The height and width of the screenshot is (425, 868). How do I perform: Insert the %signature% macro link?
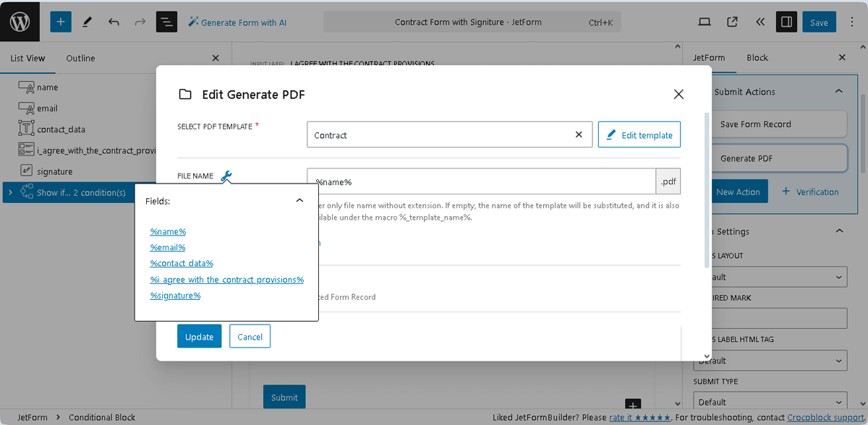175,295
